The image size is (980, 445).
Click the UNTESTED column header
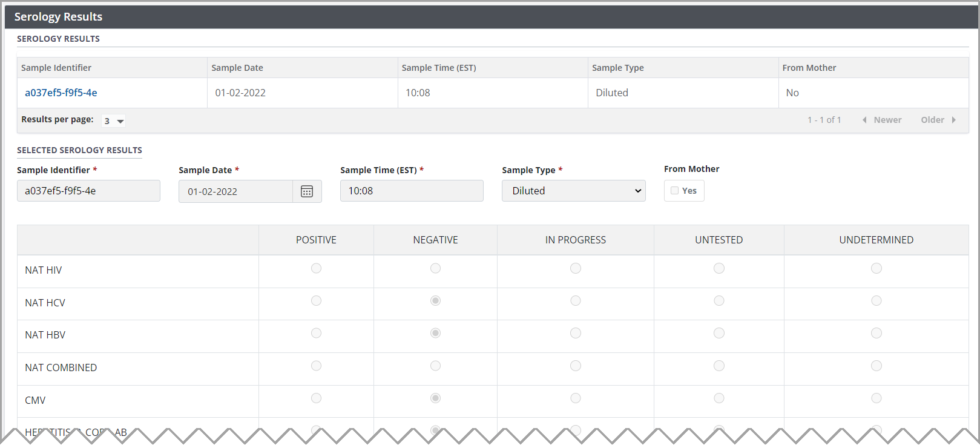click(719, 240)
